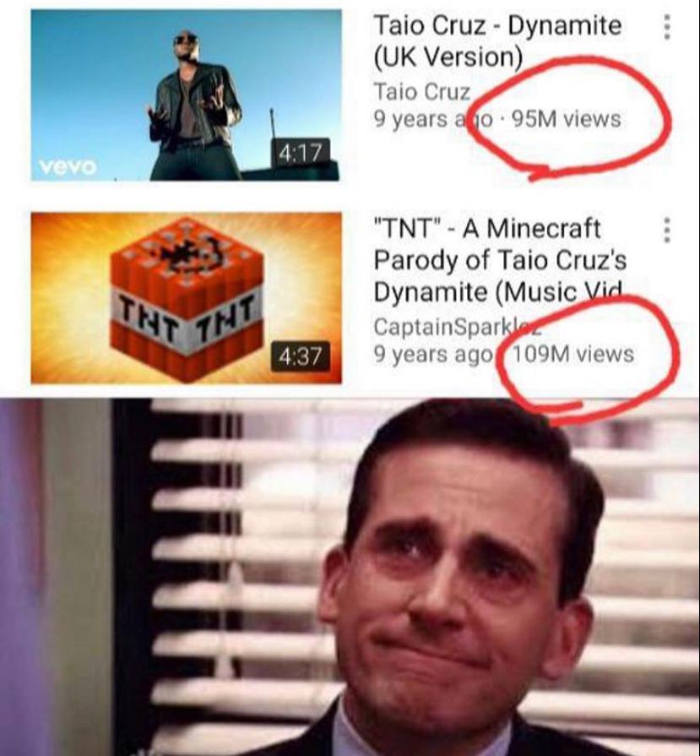Screen dimensions: 700x756
Task: Click '9 years ago' under Taio Cruz
Action: [x=433, y=119]
